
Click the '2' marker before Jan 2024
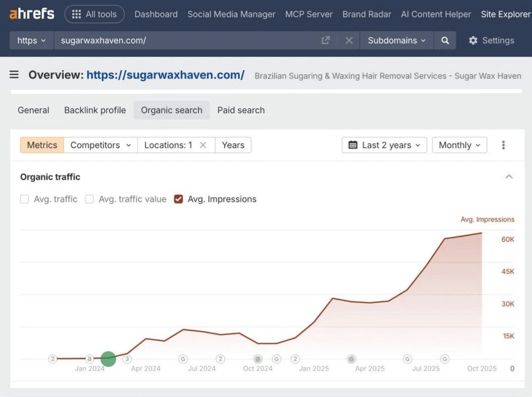pyautogui.click(x=53, y=359)
